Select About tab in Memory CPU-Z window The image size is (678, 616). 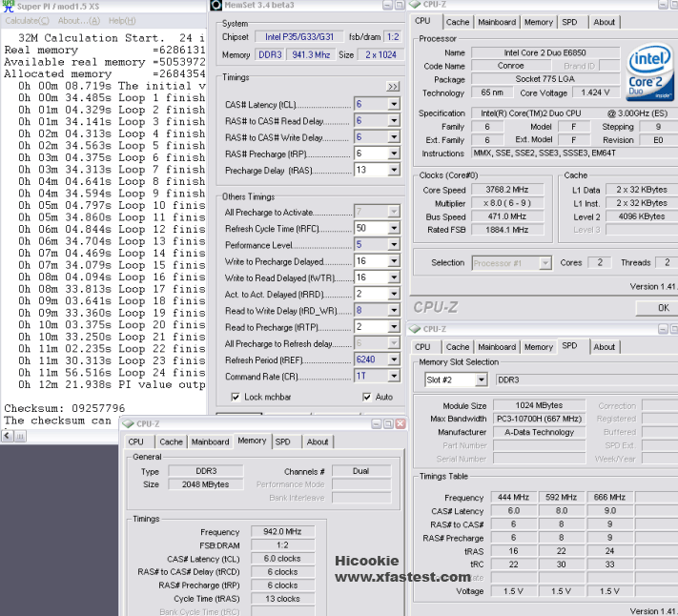tap(318, 441)
